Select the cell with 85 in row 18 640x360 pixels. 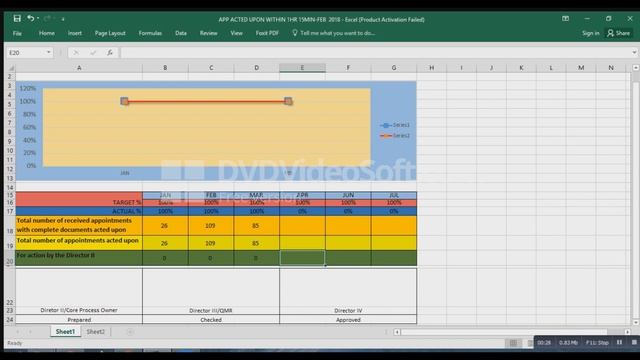(x=256, y=226)
